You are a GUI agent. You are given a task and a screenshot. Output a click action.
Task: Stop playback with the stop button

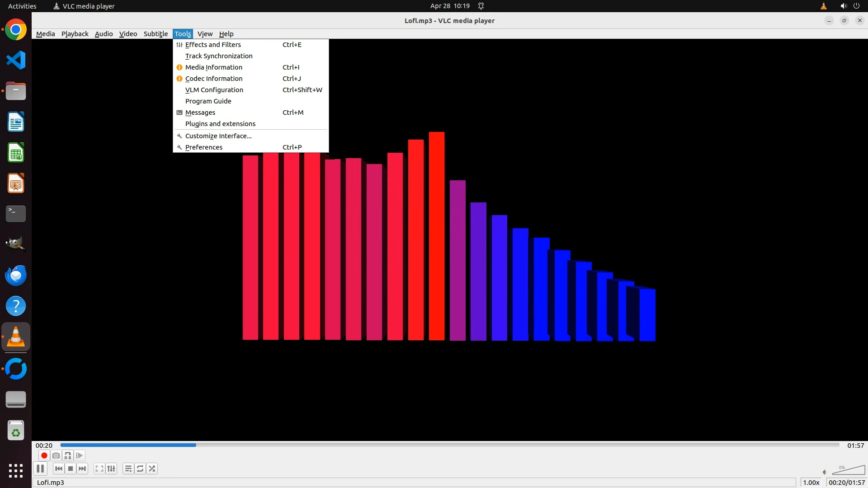coord(71,469)
